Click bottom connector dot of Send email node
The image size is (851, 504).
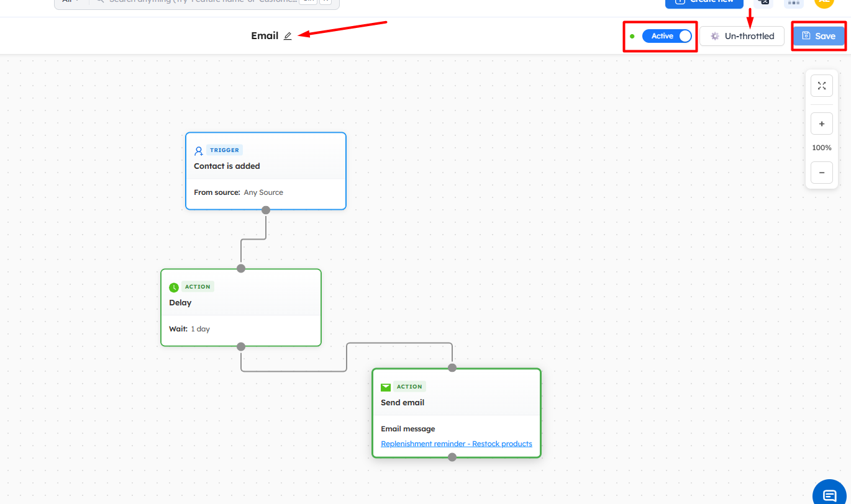[452, 457]
